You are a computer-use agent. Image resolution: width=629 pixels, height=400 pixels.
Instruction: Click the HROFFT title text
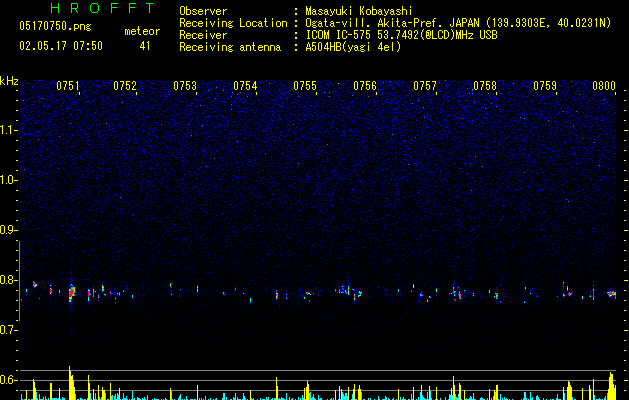[102, 8]
